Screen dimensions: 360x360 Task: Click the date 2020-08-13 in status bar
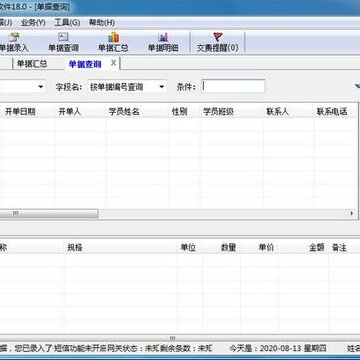tap(280, 349)
